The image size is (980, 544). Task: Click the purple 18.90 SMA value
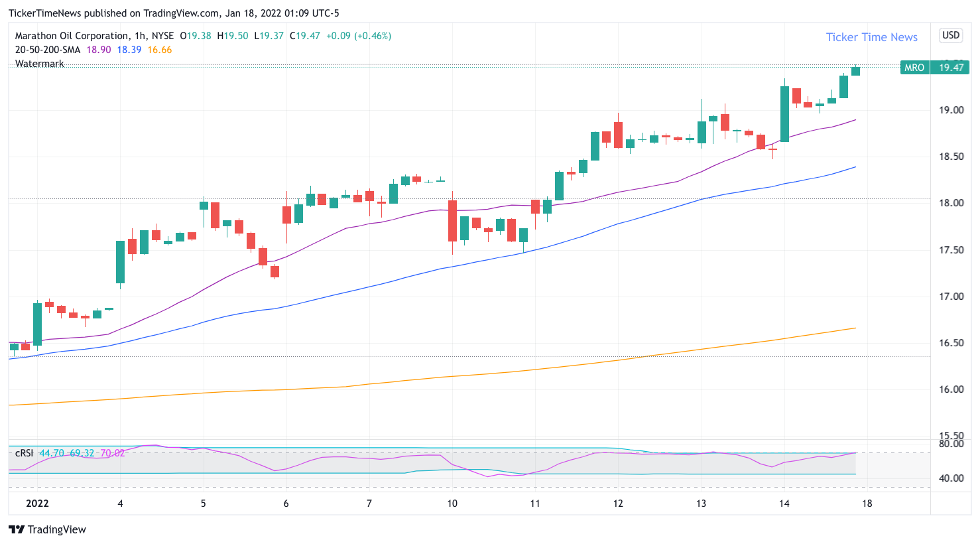pos(99,50)
